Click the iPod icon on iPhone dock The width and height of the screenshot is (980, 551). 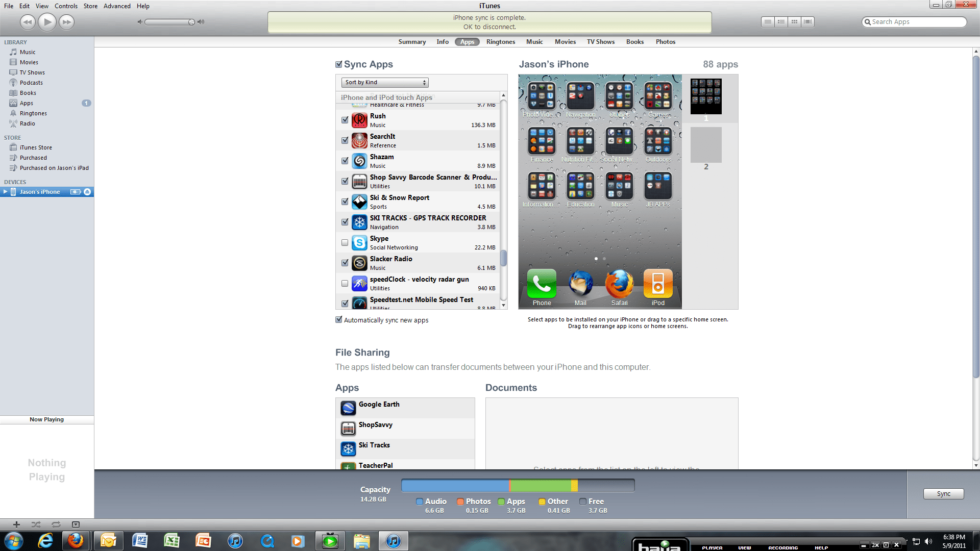[658, 284]
